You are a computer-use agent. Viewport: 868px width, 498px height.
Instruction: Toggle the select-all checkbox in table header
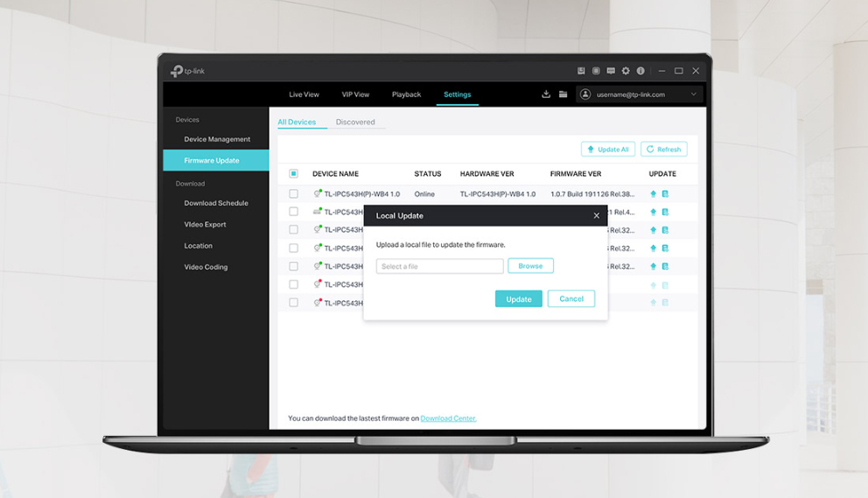point(293,174)
